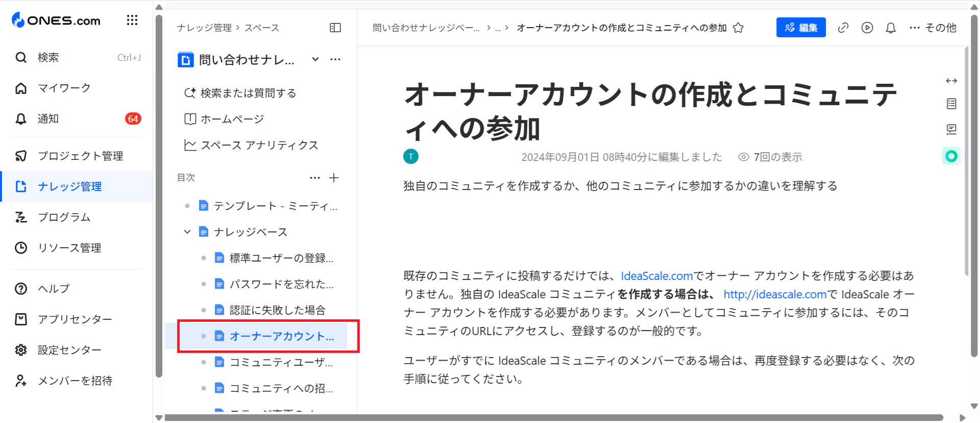Open page comments icon
The height and width of the screenshot is (423, 980).
(x=951, y=129)
